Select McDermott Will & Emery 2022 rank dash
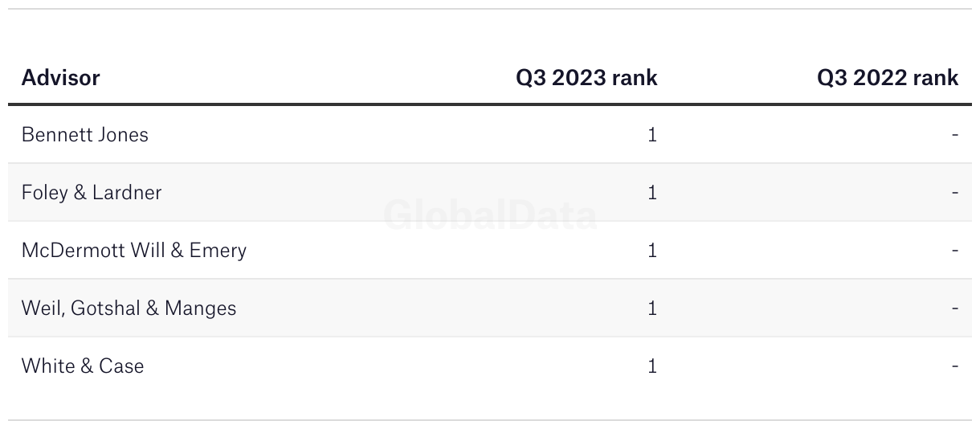The image size is (980, 429). (955, 251)
